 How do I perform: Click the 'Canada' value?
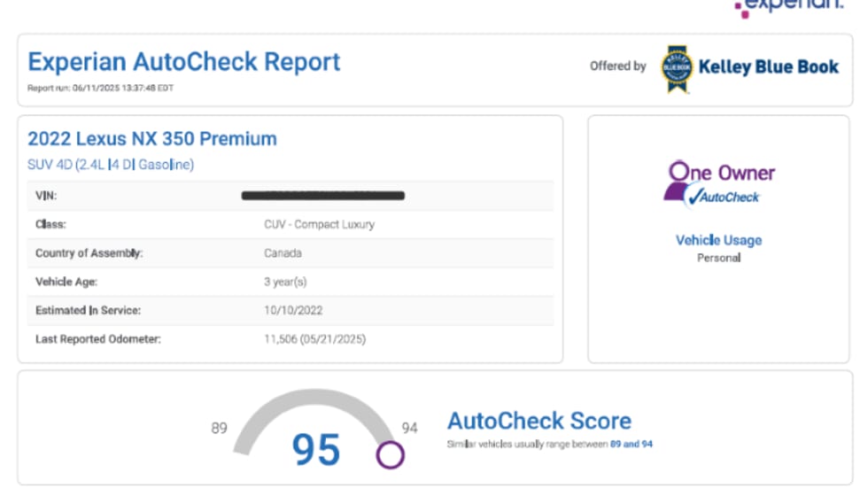(283, 253)
